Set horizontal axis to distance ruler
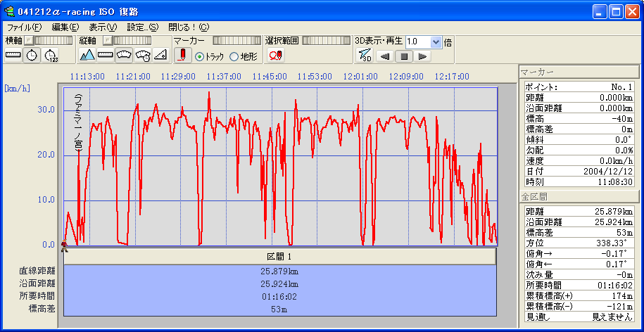Image resolution: width=644 pixels, height=332 pixels. point(13,55)
